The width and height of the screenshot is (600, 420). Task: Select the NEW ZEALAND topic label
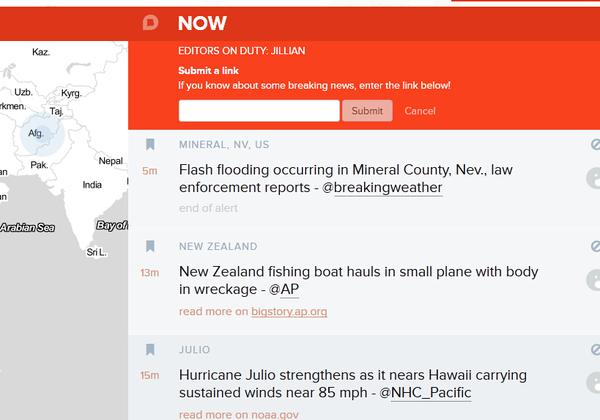(x=218, y=246)
